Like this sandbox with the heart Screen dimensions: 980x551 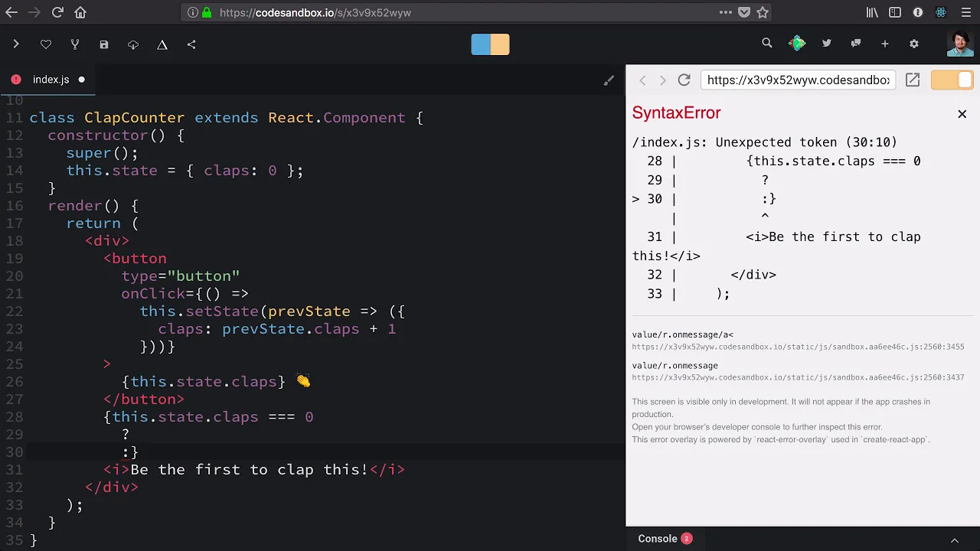46,44
